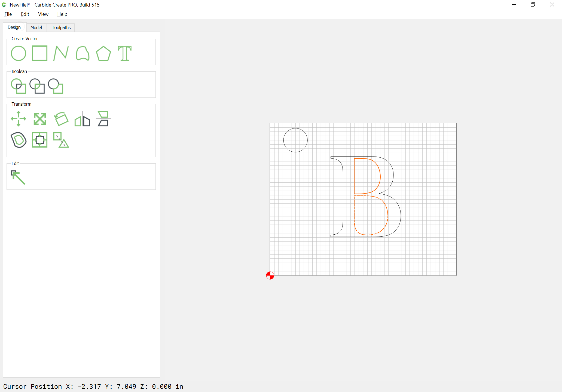Open the File menu
The width and height of the screenshot is (562, 392).
pyautogui.click(x=8, y=14)
